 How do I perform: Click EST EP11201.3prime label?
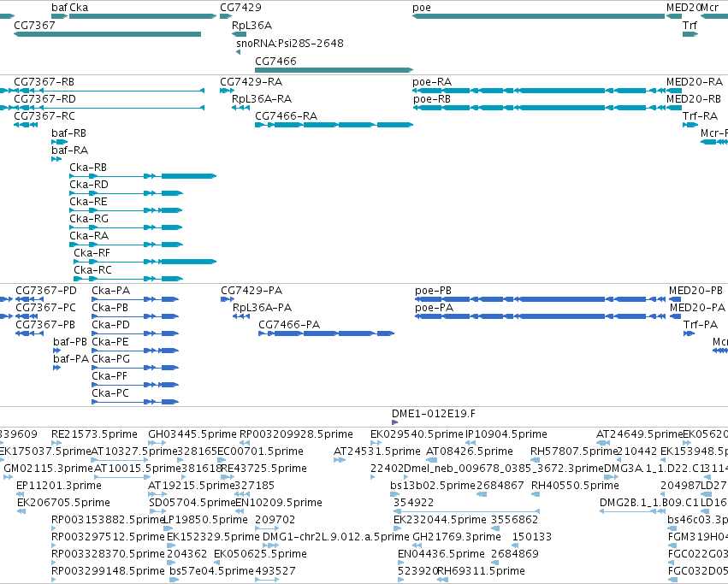(x=59, y=486)
